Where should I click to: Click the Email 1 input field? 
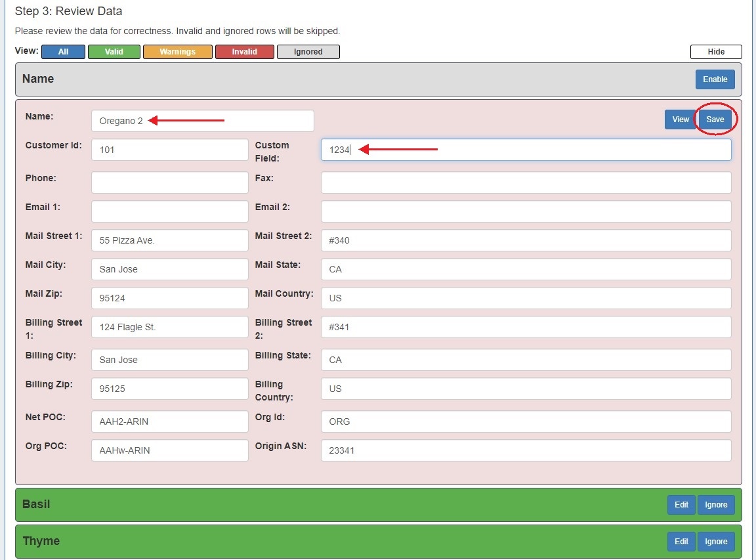click(x=169, y=211)
